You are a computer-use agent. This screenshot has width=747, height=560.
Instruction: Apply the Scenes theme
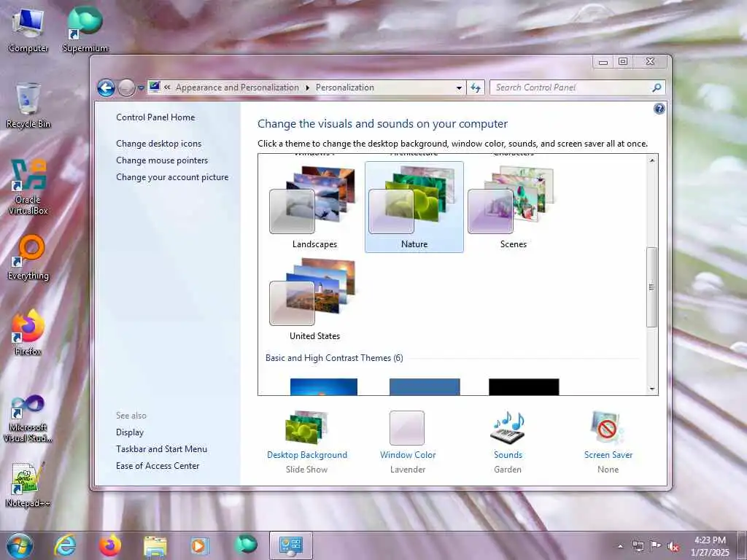pos(513,206)
